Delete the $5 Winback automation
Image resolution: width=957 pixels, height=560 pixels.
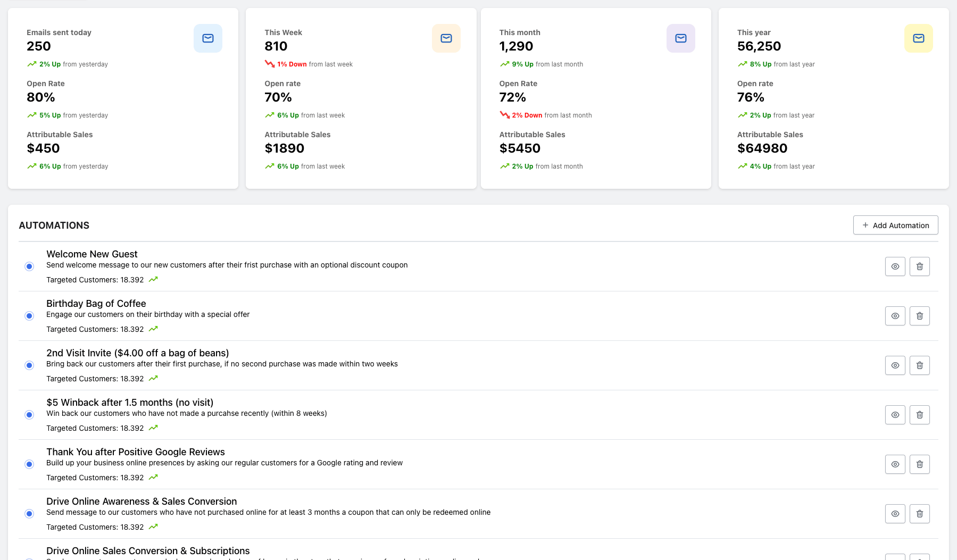(x=919, y=415)
